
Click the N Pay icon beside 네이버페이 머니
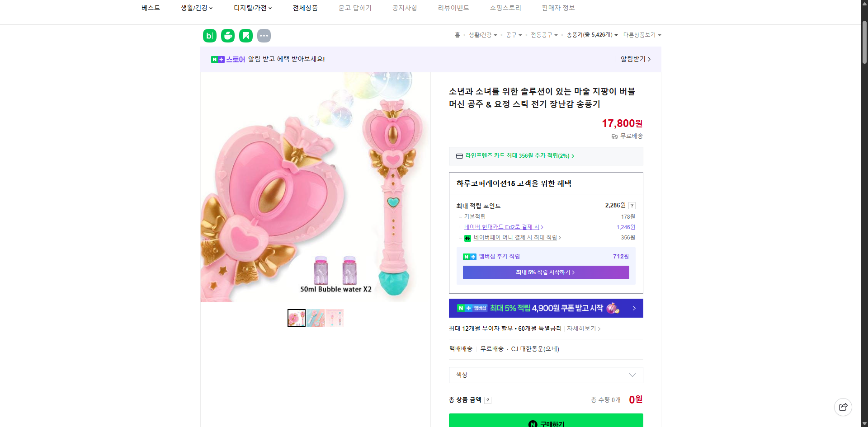467,238
